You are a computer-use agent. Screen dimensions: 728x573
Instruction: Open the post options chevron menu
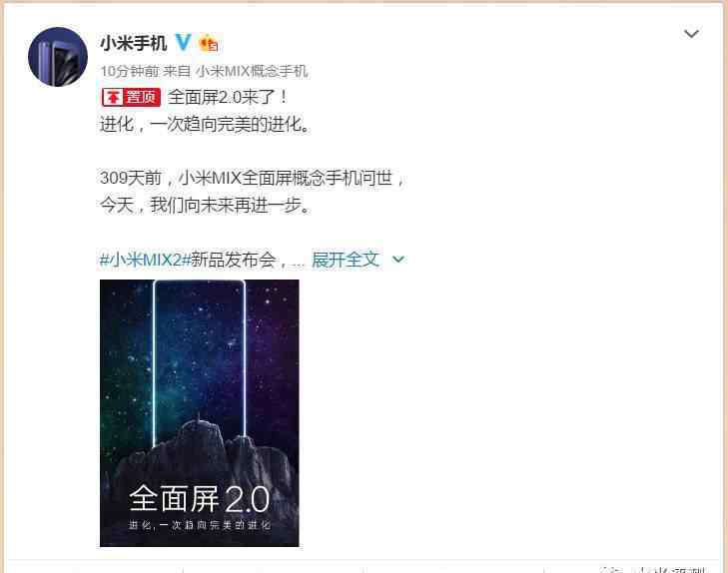(x=691, y=34)
